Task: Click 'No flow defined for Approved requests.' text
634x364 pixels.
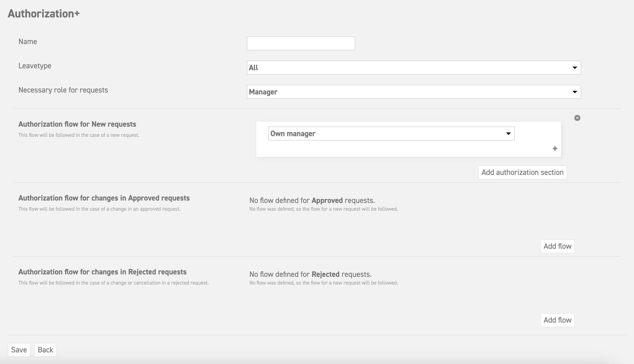Action: [312, 200]
